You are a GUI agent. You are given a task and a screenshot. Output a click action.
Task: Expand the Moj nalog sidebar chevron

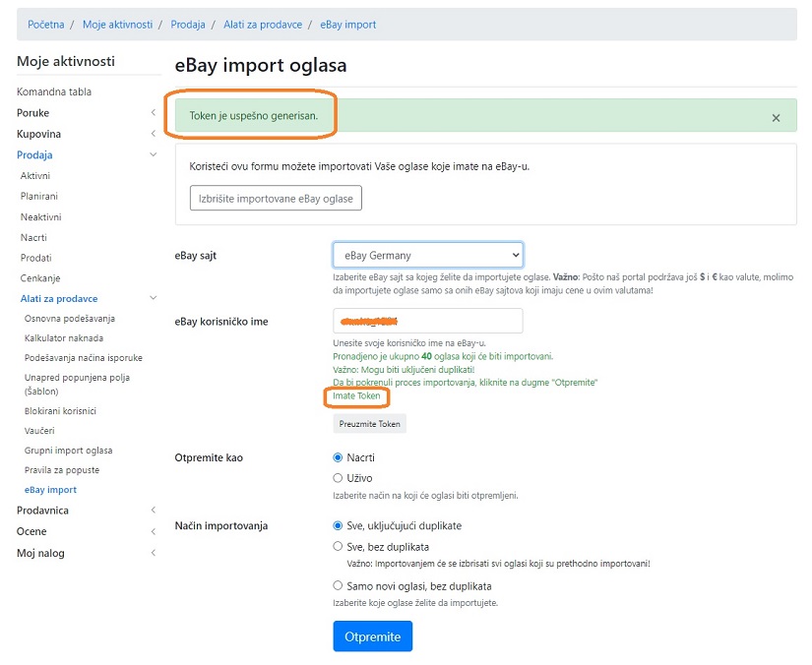(154, 553)
